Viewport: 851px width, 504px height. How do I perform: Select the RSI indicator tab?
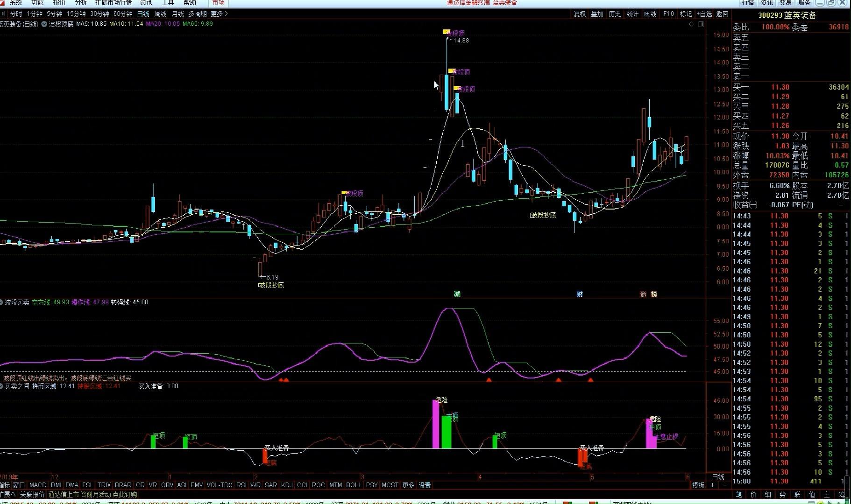[x=241, y=485]
